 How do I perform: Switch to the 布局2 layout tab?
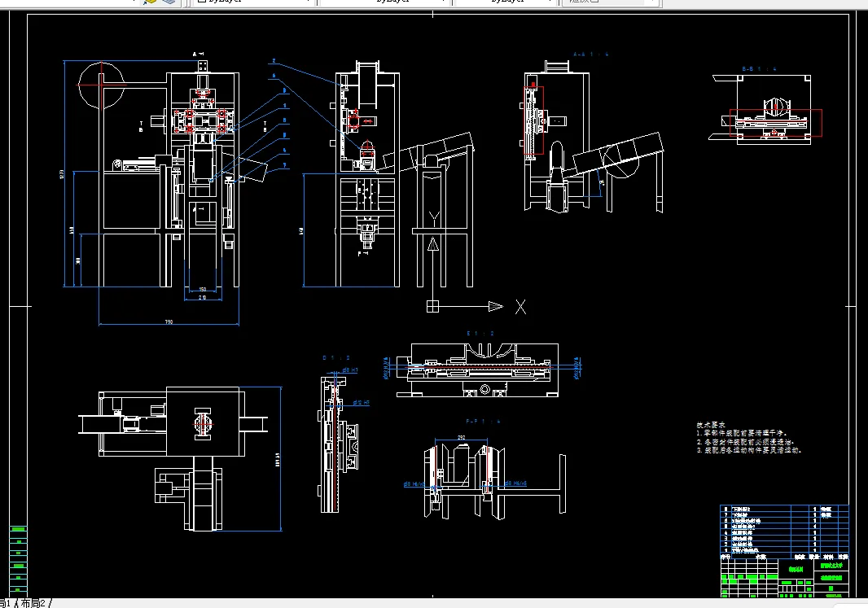pos(33,603)
